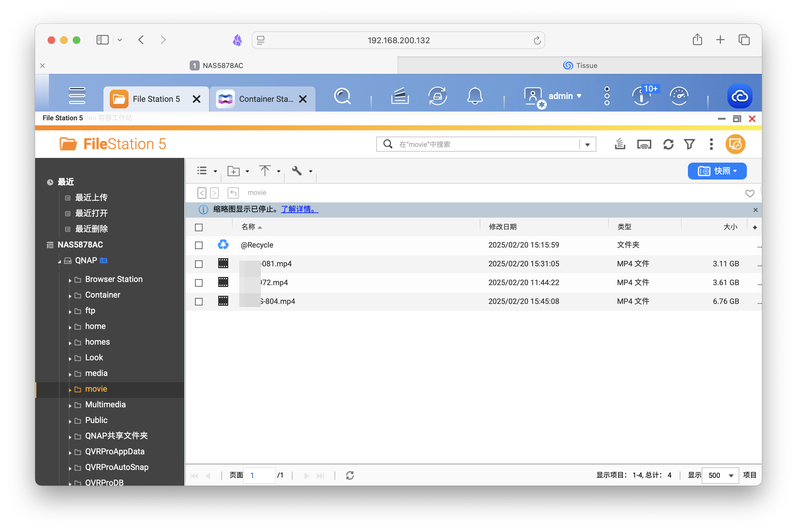The height and width of the screenshot is (532, 797).
Task: Click the download files icon
Action: point(621,144)
